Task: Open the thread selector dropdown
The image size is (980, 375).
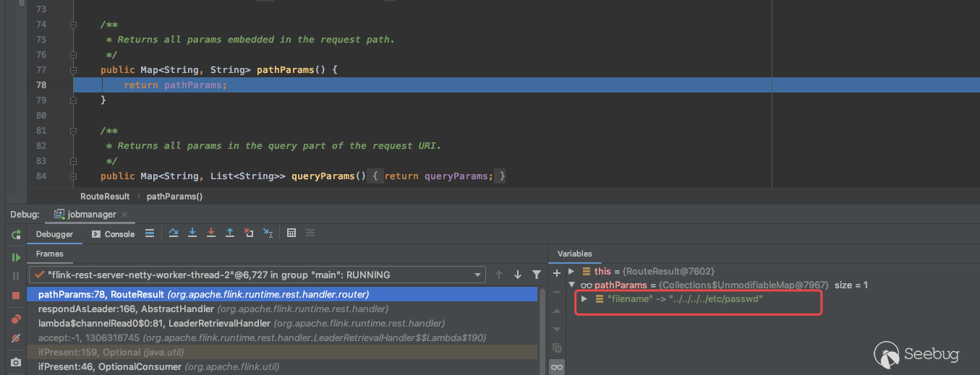Action: 477,275
